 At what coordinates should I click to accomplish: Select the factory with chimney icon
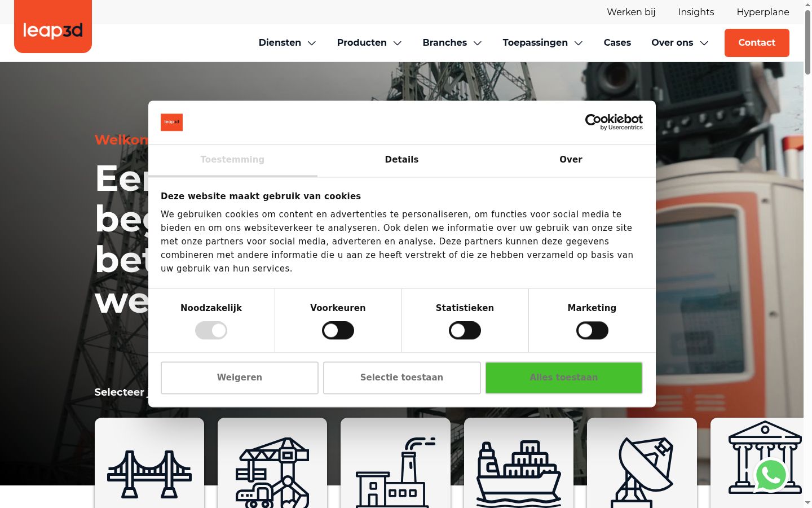[395, 472]
